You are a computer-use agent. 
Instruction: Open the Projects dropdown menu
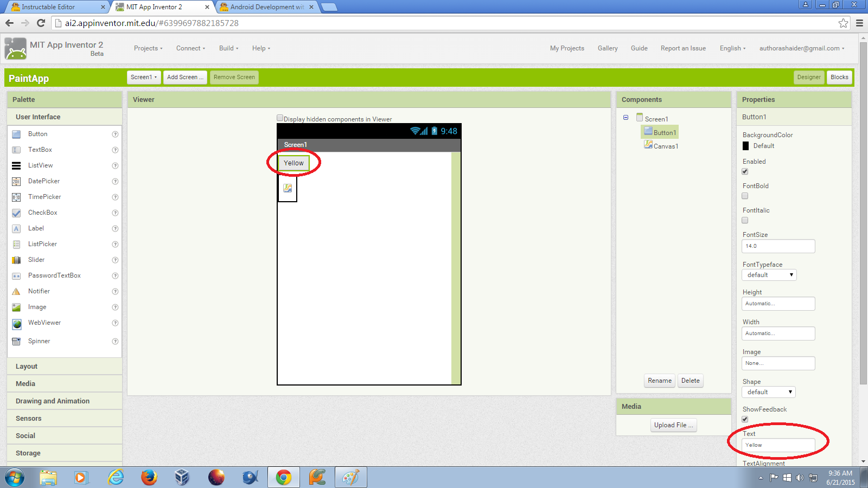coord(148,48)
